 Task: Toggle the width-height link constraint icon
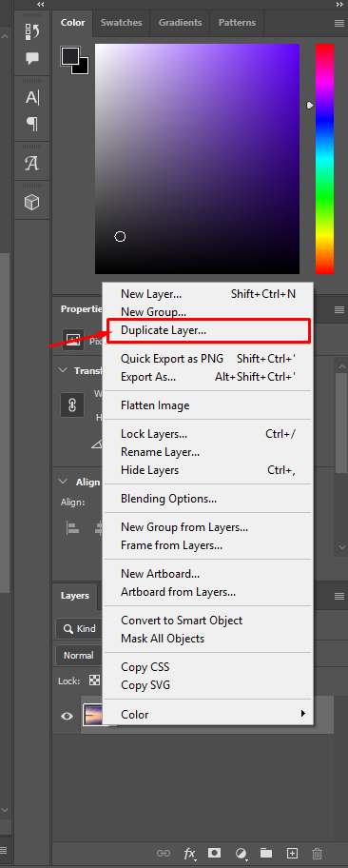click(x=72, y=405)
